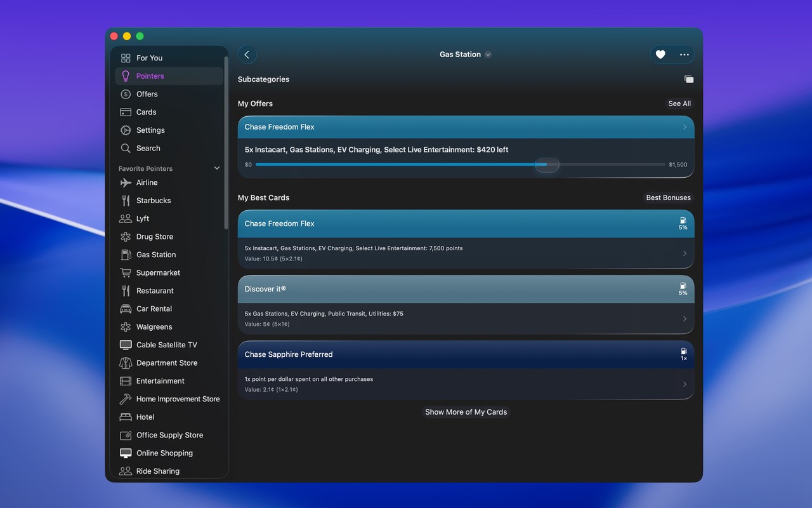Click the Gas Station pump icon in sidebar
This screenshot has width=812, height=508.
click(x=126, y=255)
